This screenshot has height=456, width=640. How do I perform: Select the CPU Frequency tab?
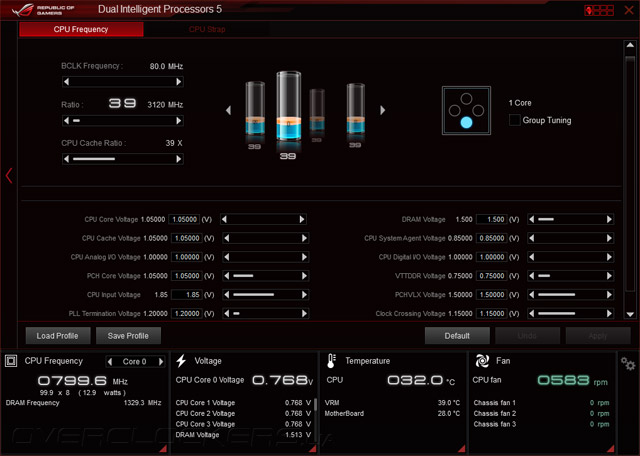tap(81, 29)
